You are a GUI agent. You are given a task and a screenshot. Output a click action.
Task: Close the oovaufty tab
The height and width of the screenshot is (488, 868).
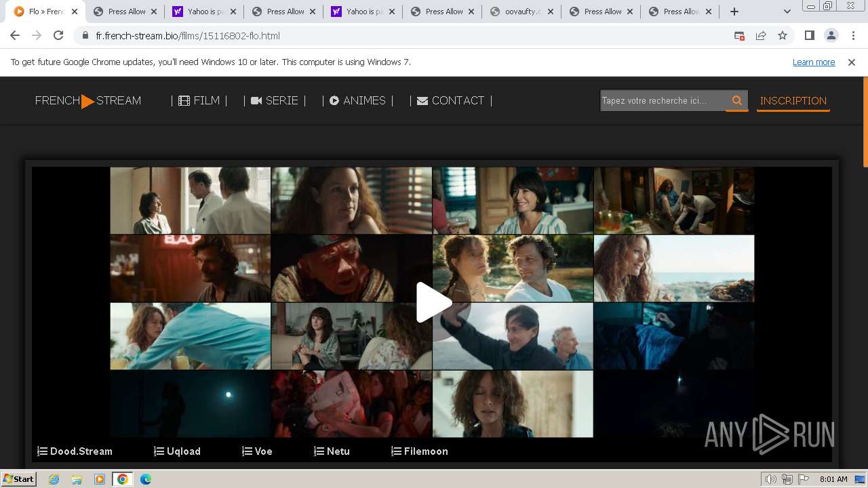[x=550, y=12]
